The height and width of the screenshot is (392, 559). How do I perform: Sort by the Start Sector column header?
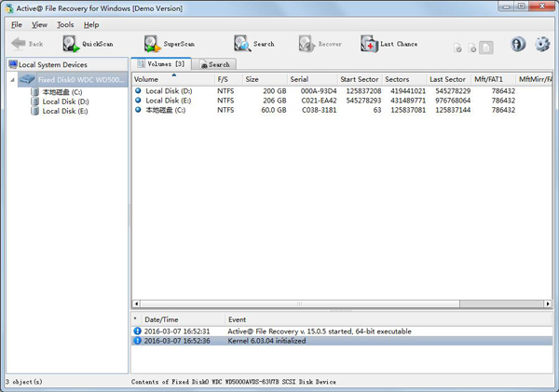click(360, 79)
